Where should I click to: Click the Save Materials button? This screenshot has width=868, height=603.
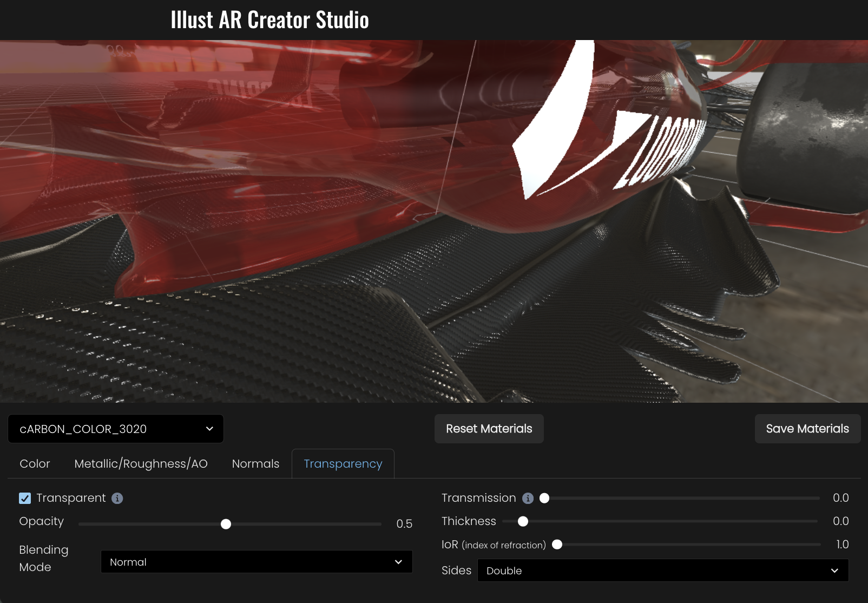(x=807, y=429)
